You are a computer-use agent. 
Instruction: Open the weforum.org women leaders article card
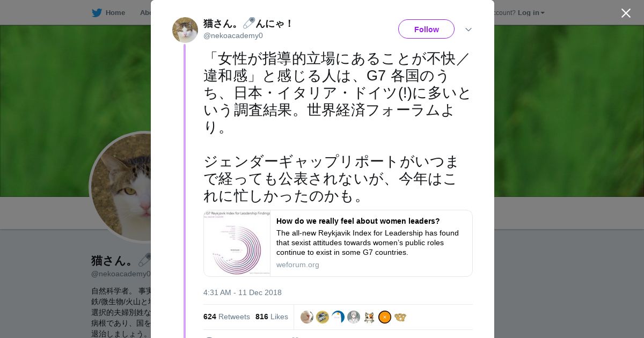[338, 244]
